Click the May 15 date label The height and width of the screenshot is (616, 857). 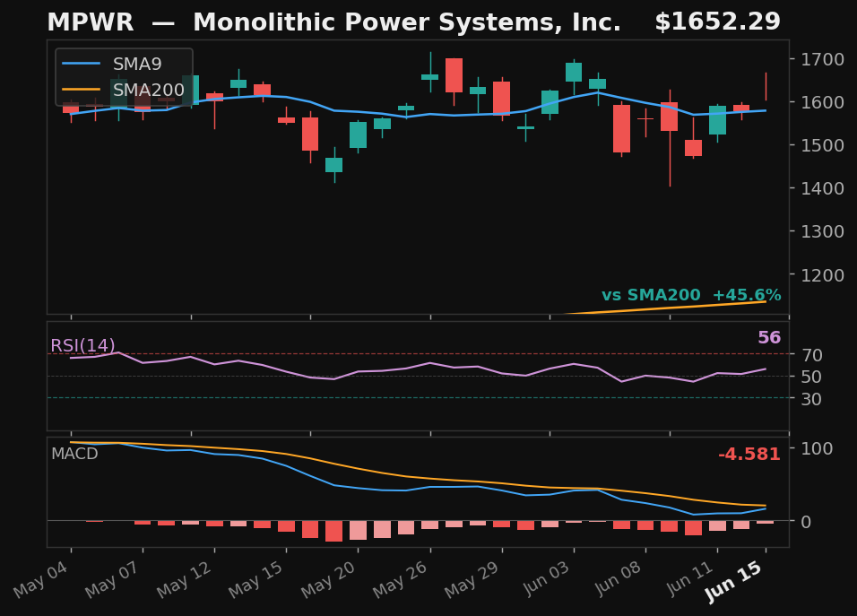(256, 579)
